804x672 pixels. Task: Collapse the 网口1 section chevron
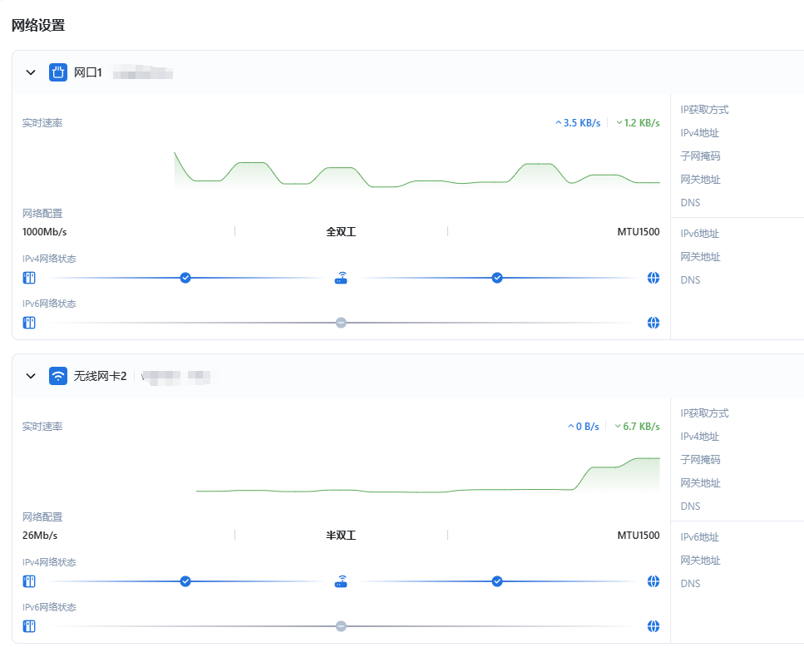31,72
